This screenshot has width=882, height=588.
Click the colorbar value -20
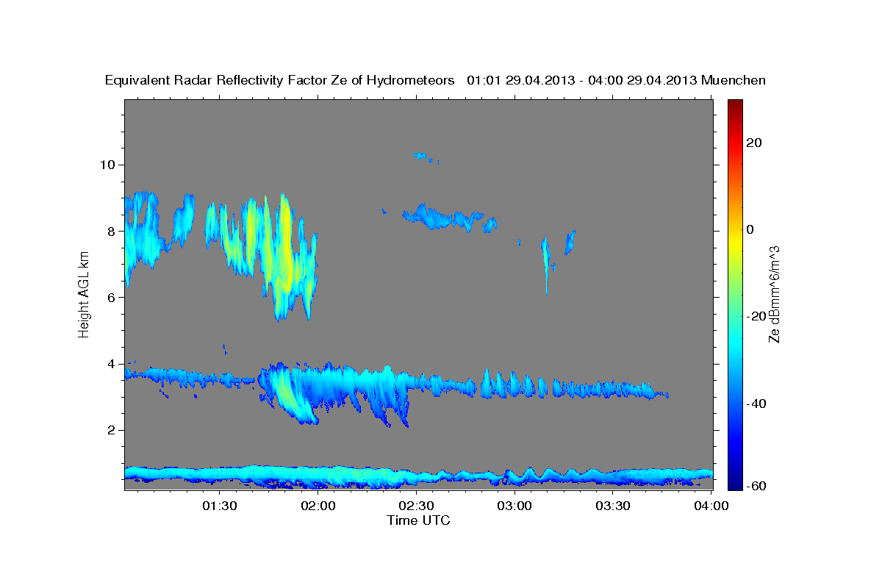(756, 316)
